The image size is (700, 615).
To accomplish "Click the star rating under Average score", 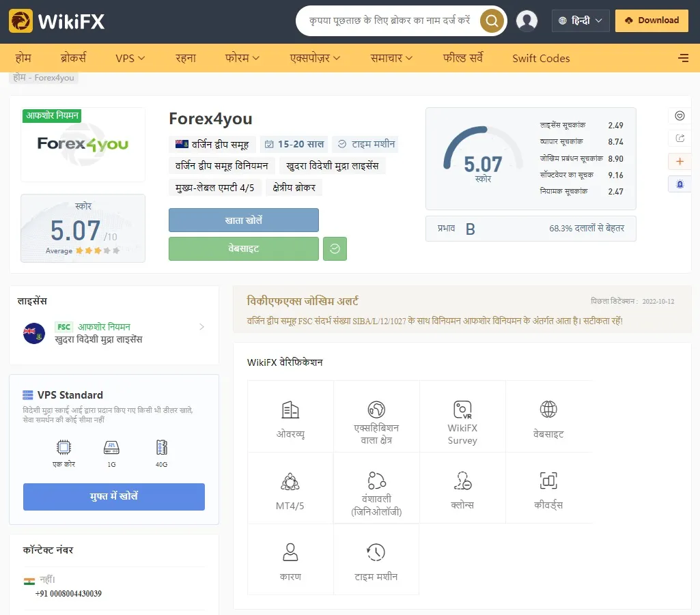I will click(x=98, y=251).
